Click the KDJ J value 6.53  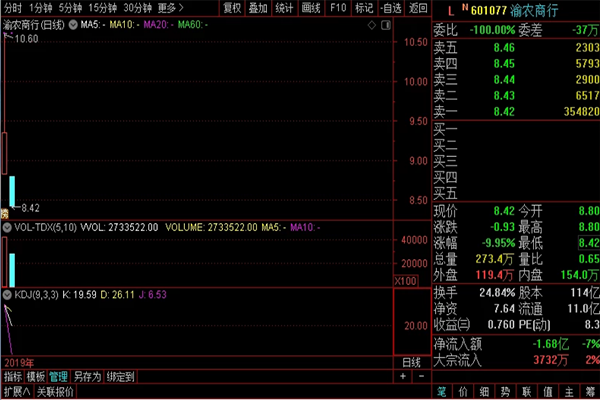(x=152, y=295)
